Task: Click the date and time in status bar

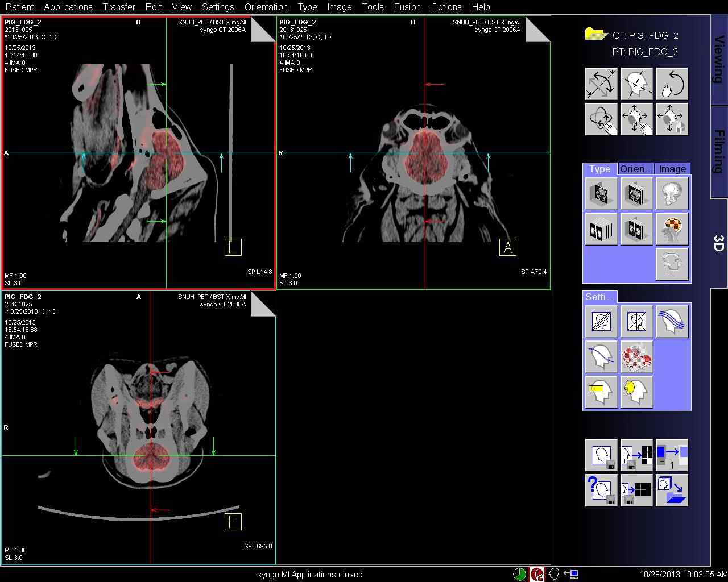Action: point(683,575)
